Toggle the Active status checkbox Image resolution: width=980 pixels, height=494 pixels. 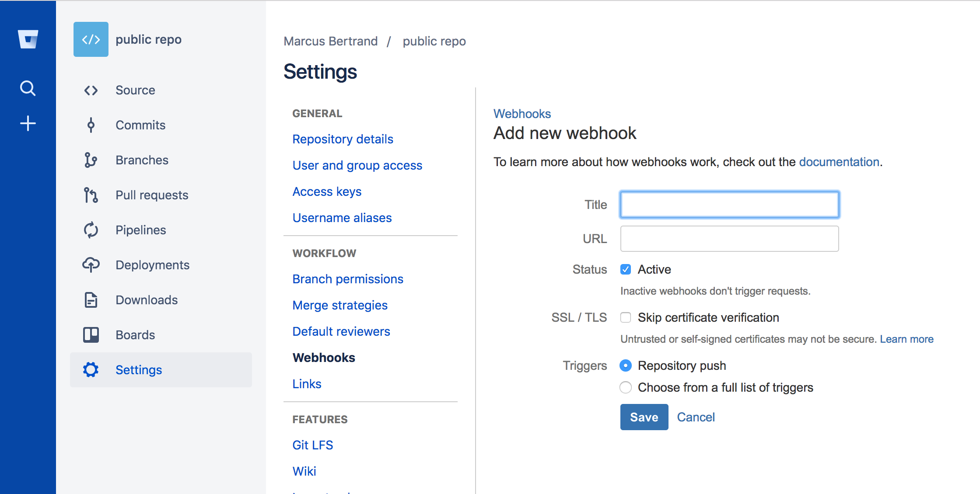pyautogui.click(x=626, y=270)
